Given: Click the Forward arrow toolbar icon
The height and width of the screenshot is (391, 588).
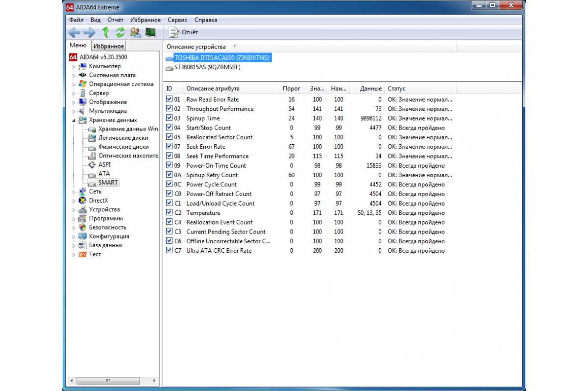Looking at the screenshot, I should 89,32.
